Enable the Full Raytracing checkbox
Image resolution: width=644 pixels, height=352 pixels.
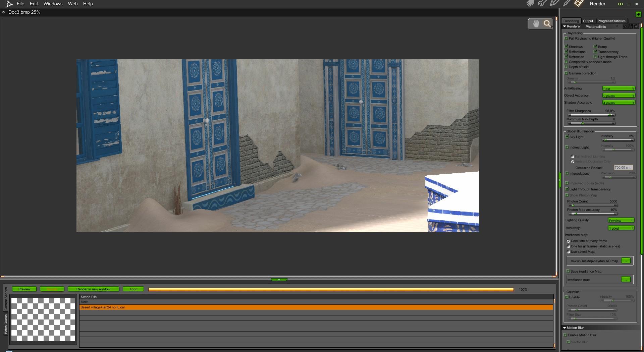[x=567, y=38]
